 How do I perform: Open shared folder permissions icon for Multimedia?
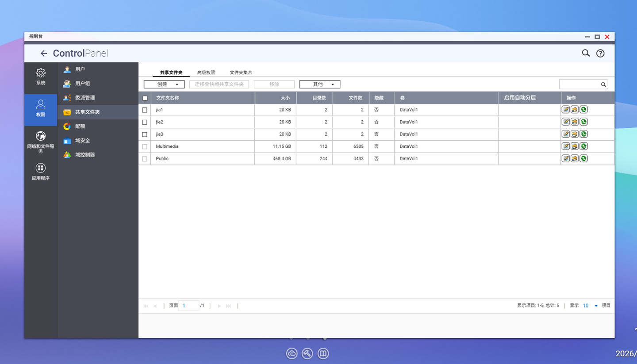[575, 146]
